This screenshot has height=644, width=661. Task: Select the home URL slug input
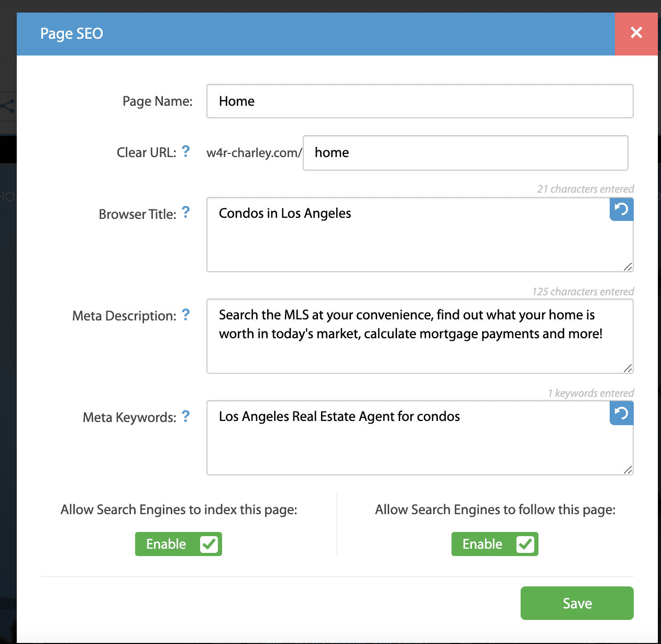[x=465, y=152]
